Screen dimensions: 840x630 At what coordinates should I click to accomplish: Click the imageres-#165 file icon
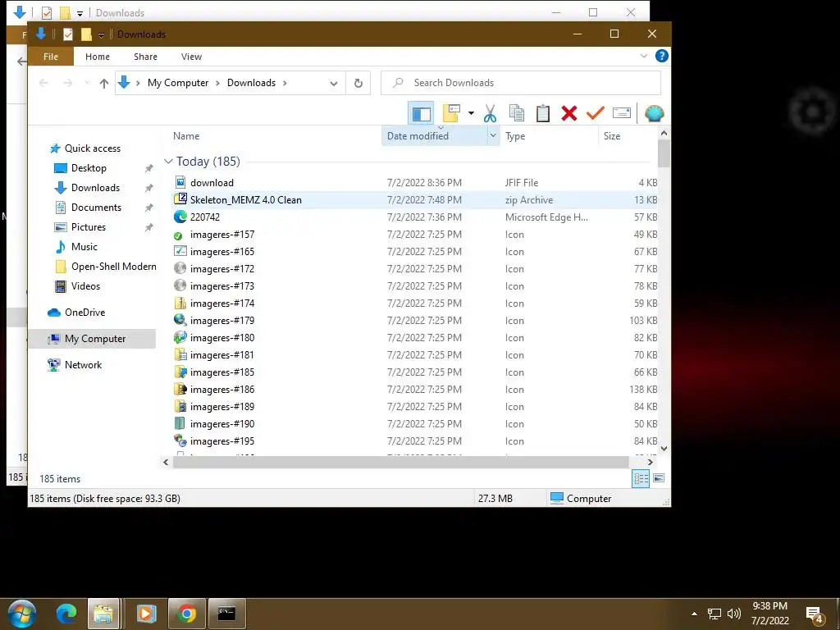pos(180,251)
